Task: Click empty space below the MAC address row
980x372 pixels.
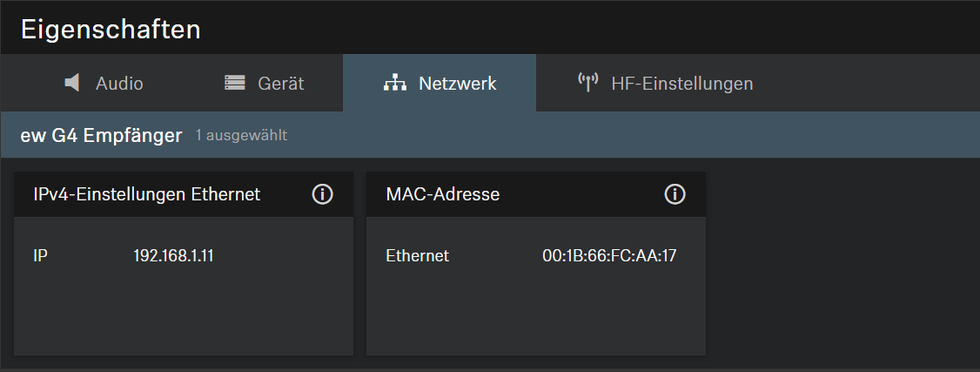Action: point(535,314)
